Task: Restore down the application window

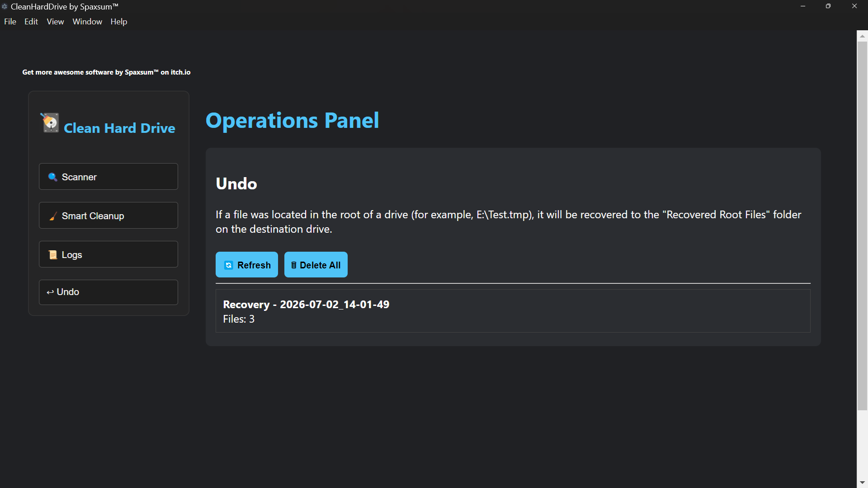Action: (x=828, y=6)
